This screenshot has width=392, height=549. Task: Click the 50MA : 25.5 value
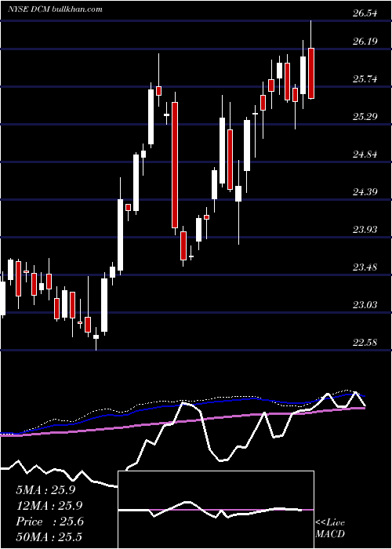click(49, 537)
